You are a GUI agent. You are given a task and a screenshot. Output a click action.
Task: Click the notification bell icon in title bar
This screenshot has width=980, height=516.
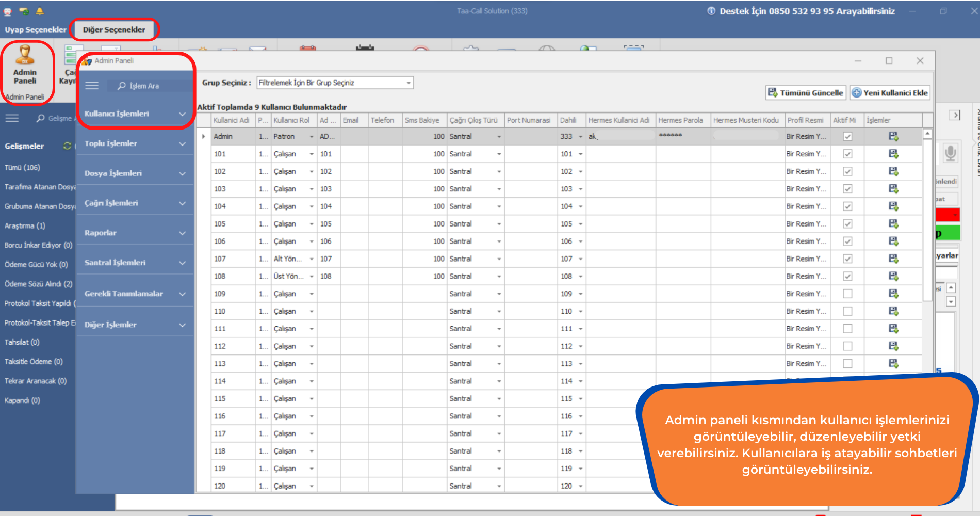click(40, 11)
